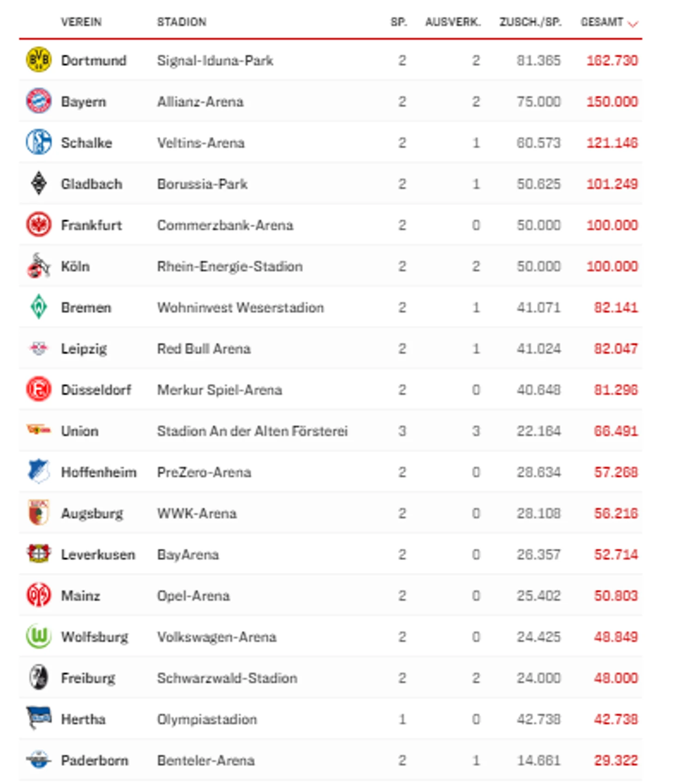This screenshot has width=673, height=784.
Task: Click the Borussia Dortmund club logo
Action: 38,59
